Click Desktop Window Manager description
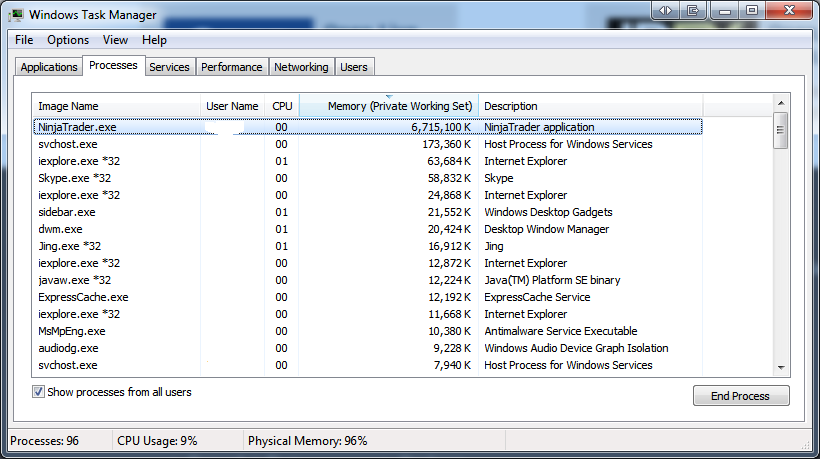Screen dimensions: 820x459 tap(546, 229)
